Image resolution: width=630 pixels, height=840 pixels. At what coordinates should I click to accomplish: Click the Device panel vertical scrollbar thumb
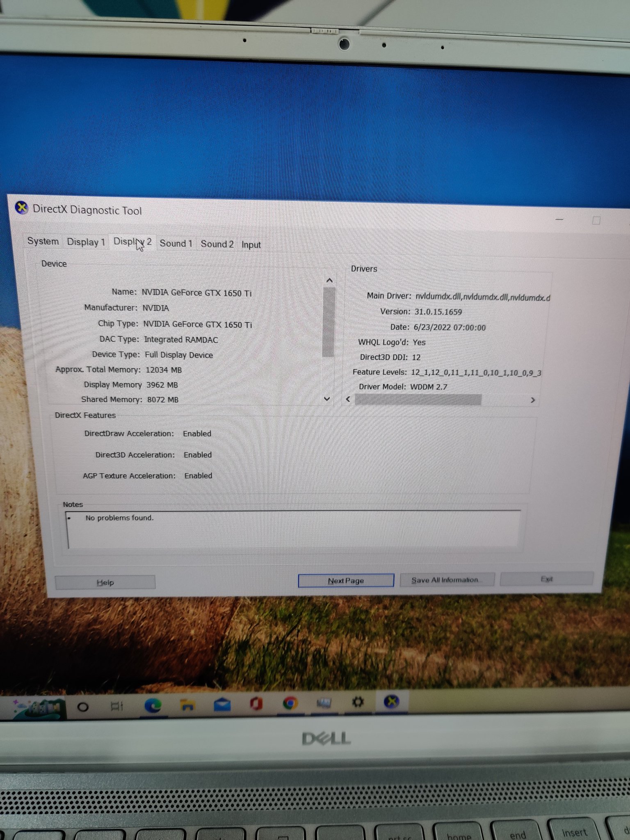coord(329,321)
